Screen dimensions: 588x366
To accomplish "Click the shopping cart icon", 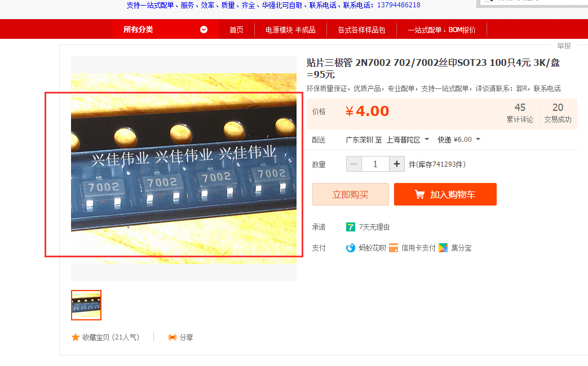I will 419,194.
